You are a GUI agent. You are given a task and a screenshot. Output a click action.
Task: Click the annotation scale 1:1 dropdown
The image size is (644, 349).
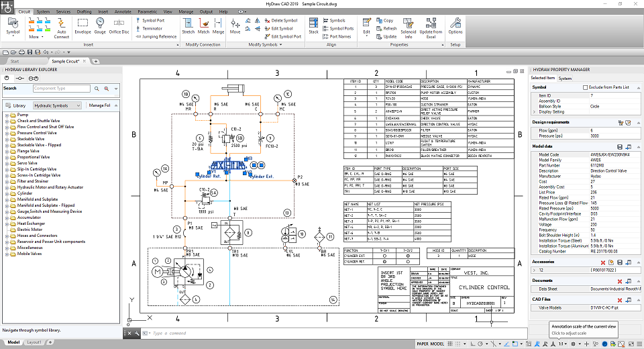coord(562,344)
